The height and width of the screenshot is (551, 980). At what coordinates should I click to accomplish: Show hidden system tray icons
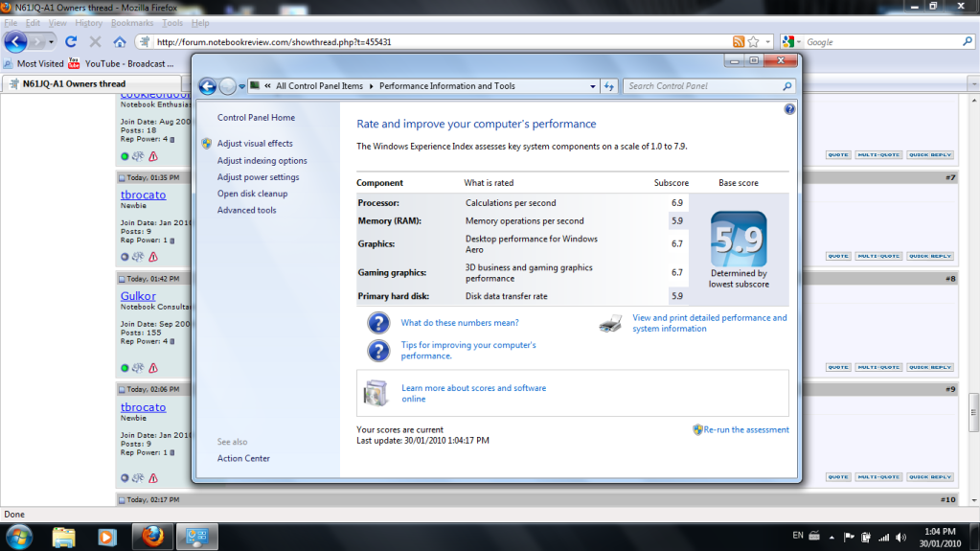click(x=832, y=538)
